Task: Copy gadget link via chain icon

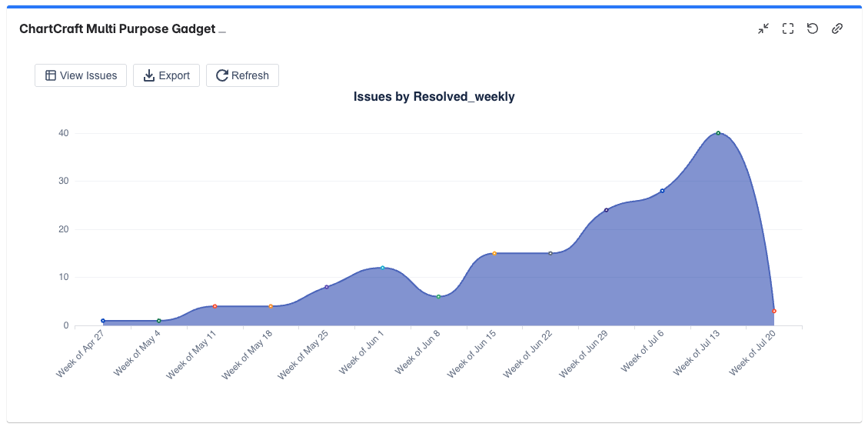Action: [837, 28]
